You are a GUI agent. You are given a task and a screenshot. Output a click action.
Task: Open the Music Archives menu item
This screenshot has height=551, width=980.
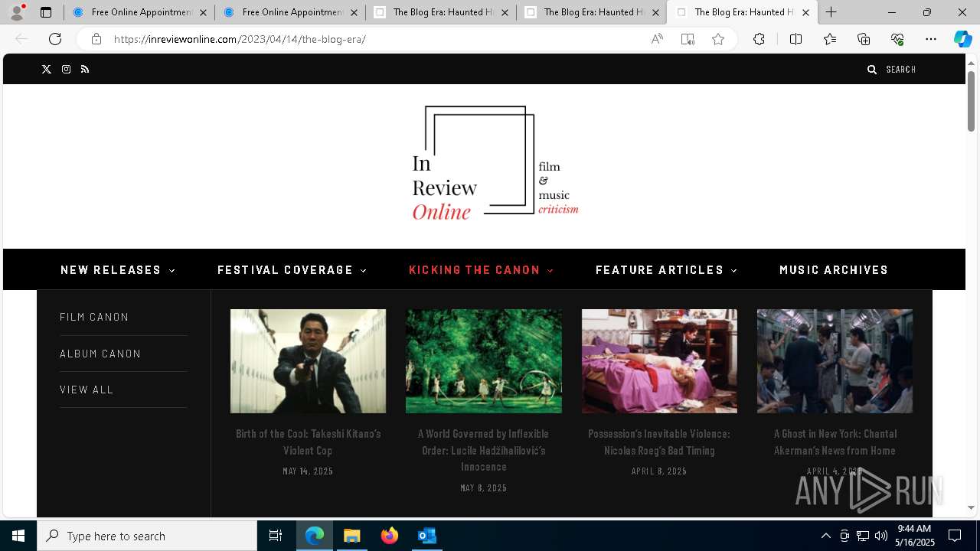pyautogui.click(x=834, y=270)
